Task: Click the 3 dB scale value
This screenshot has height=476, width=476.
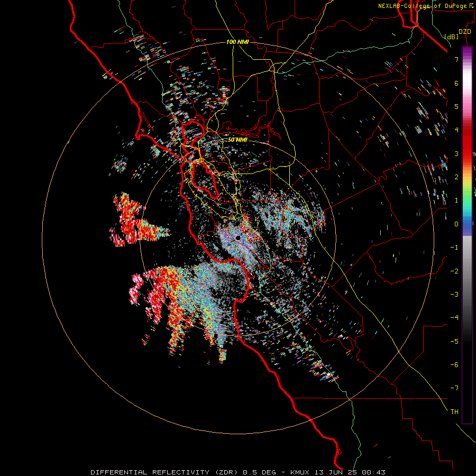Action: pos(456,153)
